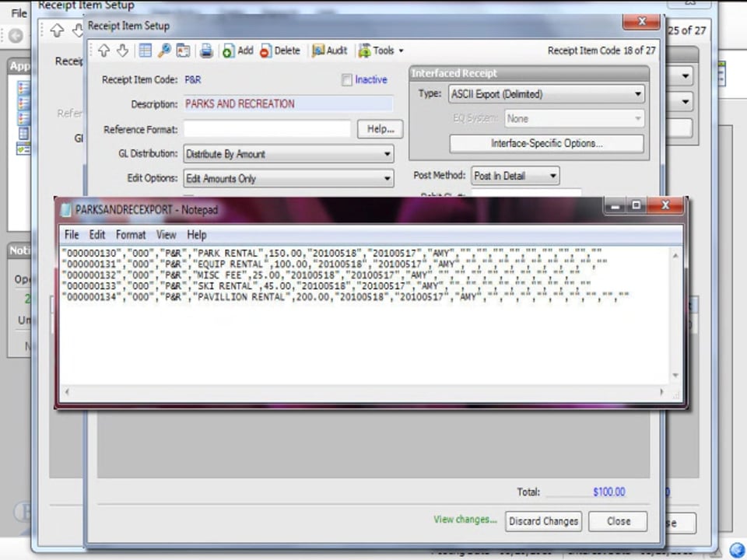Open lower dropdown arrow in back window
The image size is (747, 560).
[685, 101]
